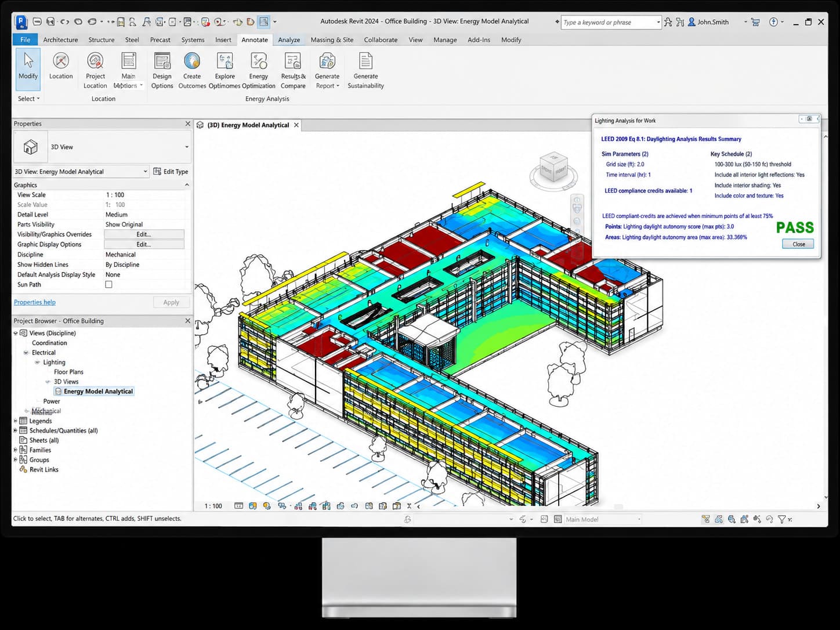Open the shopping cart icon in title bar
840x630 pixels.
coord(755,22)
